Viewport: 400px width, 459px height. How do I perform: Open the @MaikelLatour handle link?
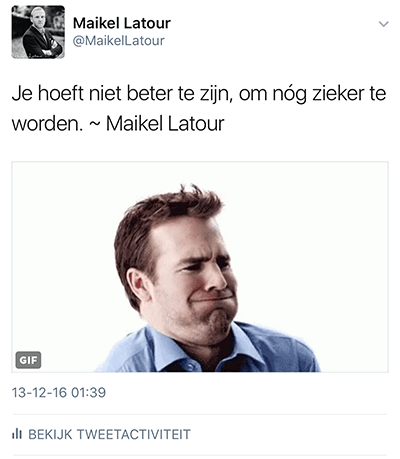pyautogui.click(x=119, y=41)
